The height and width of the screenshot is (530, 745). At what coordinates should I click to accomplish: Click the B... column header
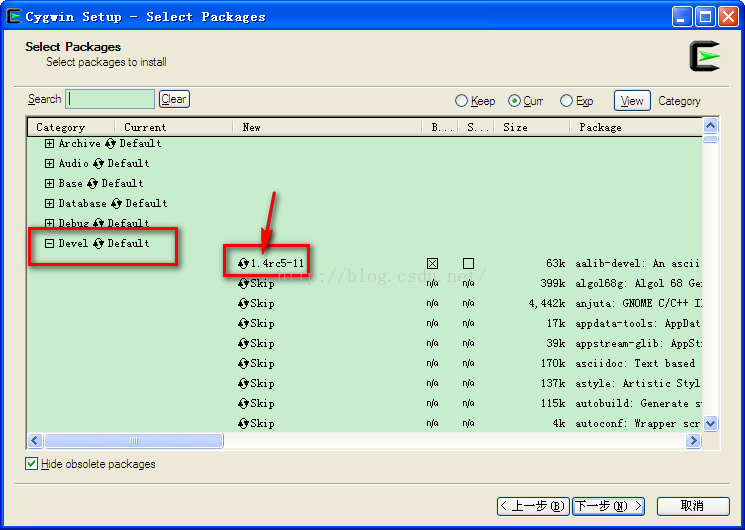point(440,127)
